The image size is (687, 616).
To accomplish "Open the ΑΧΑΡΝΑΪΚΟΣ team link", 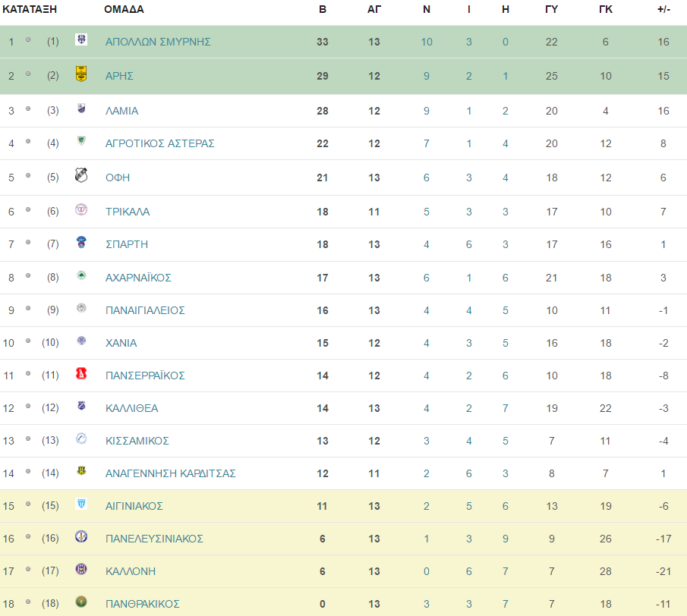I will (138, 278).
